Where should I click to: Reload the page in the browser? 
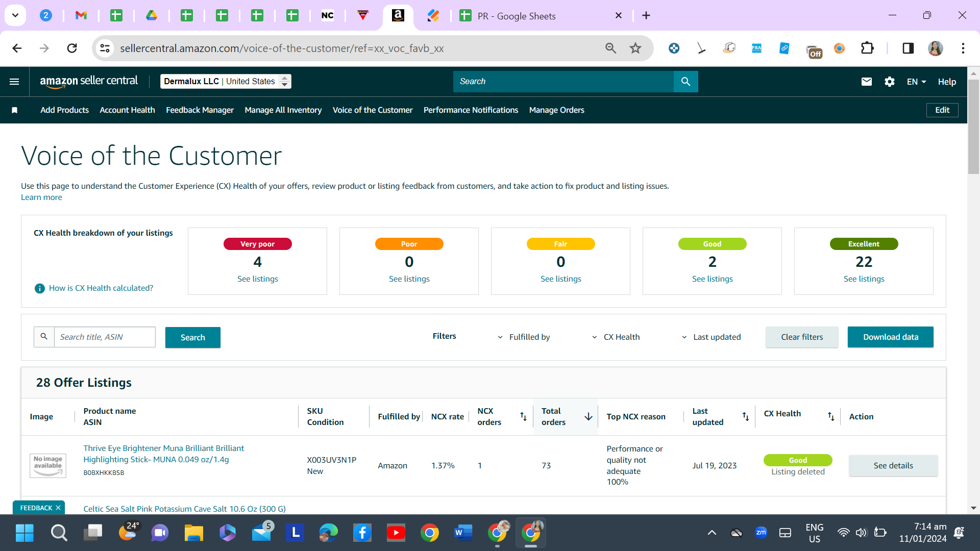72,48
